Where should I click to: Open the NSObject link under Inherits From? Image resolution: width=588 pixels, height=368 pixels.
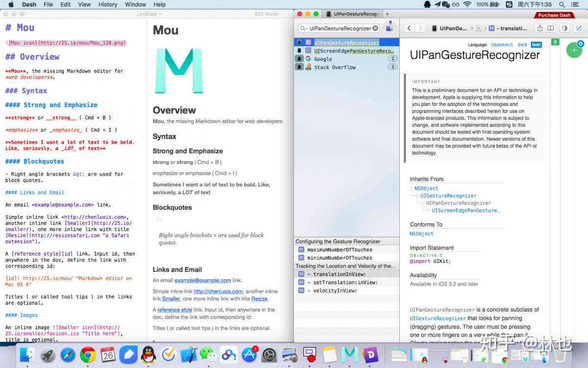click(426, 188)
